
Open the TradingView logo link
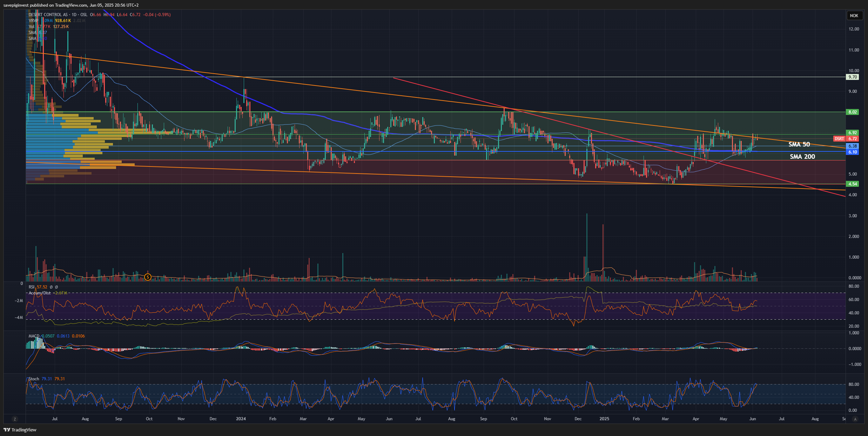pos(20,430)
